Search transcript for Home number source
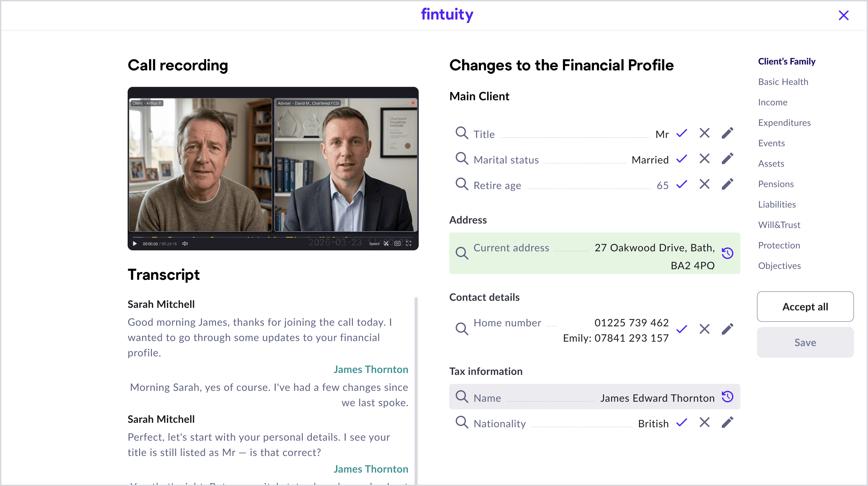 tap(462, 329)
